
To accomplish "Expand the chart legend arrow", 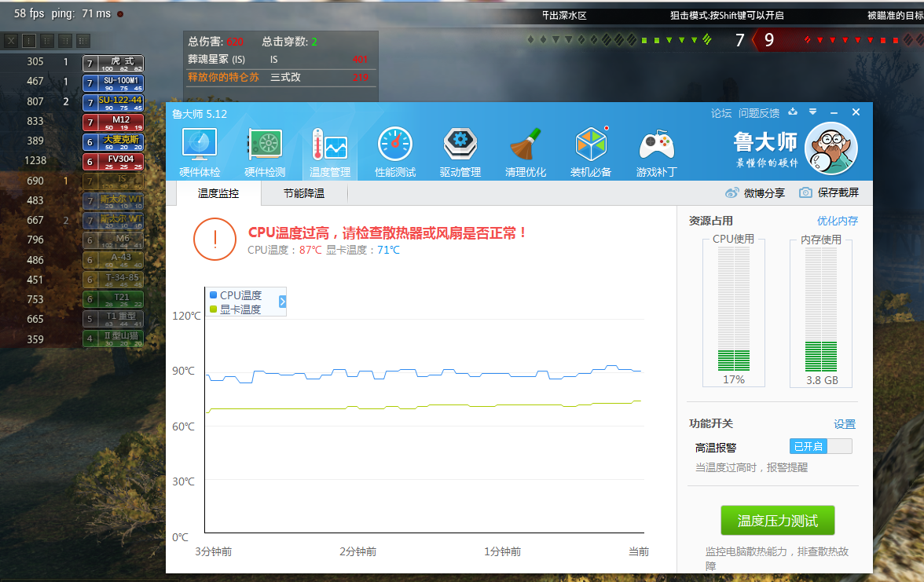I will [282, 302].
